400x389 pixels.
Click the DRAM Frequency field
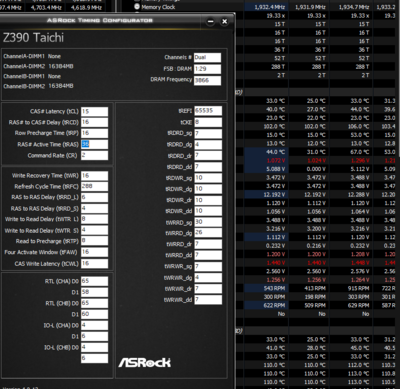(x=207, y=80)
